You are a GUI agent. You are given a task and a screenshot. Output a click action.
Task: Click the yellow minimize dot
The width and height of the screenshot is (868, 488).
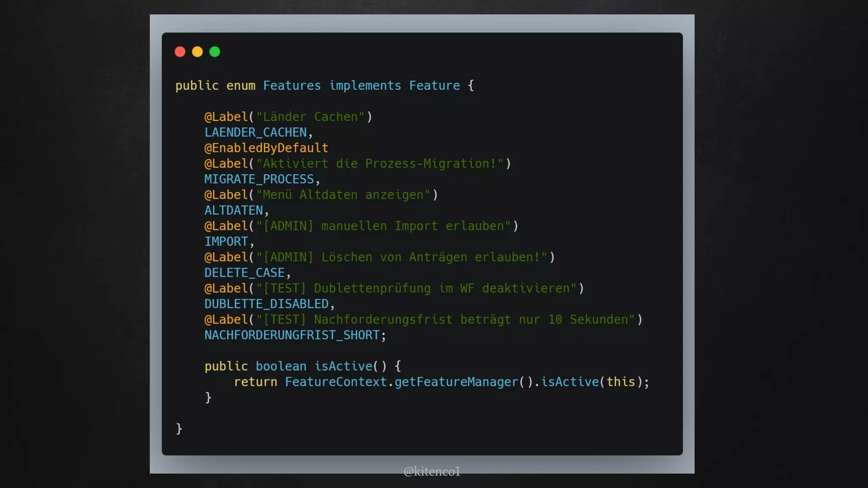[198, 52]
